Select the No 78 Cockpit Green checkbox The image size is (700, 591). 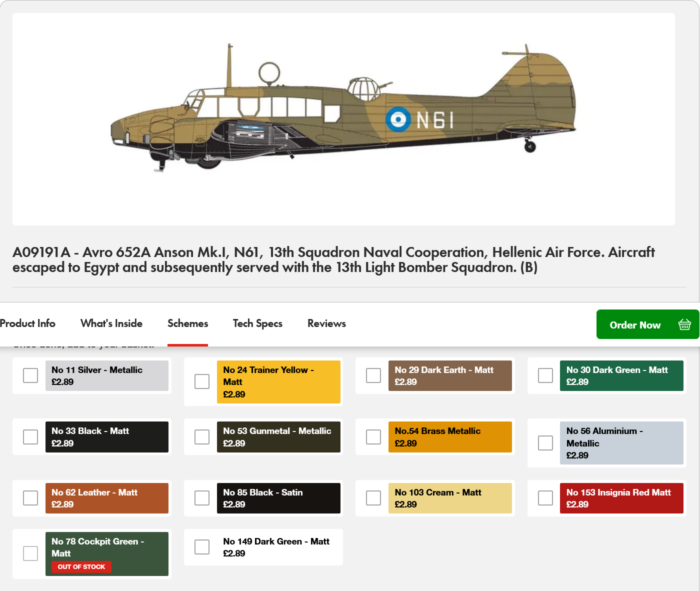click(30, 553)
